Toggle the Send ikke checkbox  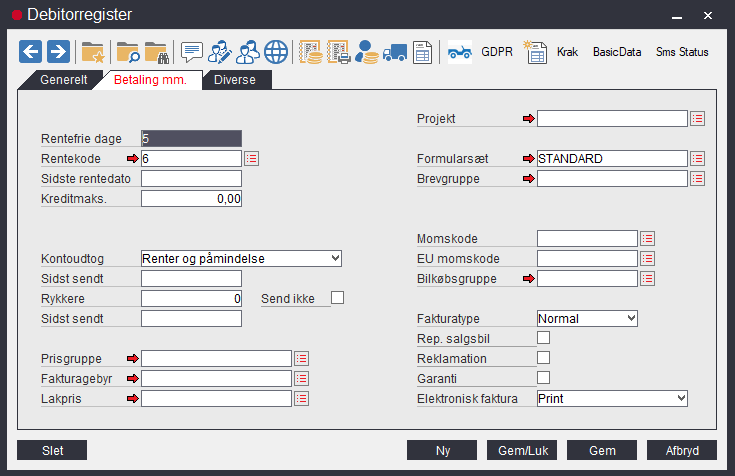pyautogui.click(x=337, y=298)
